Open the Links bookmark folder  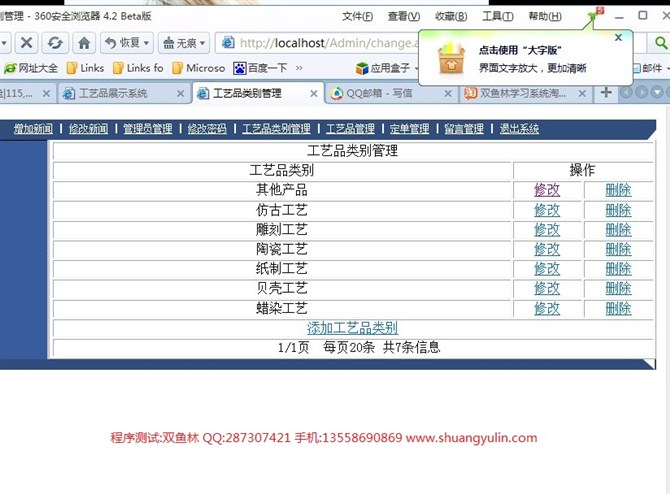point(85,68)
